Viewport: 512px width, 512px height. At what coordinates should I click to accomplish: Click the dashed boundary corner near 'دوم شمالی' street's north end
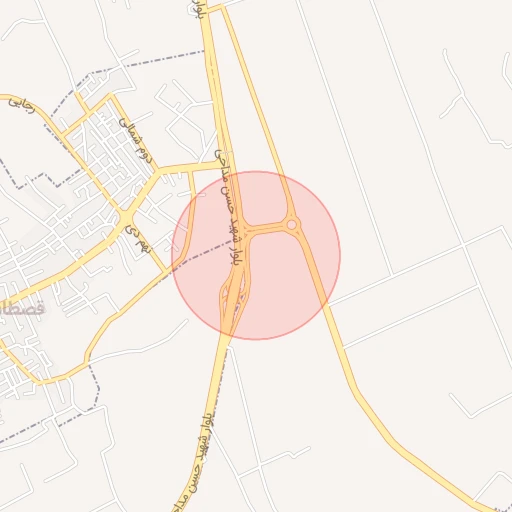89,73
